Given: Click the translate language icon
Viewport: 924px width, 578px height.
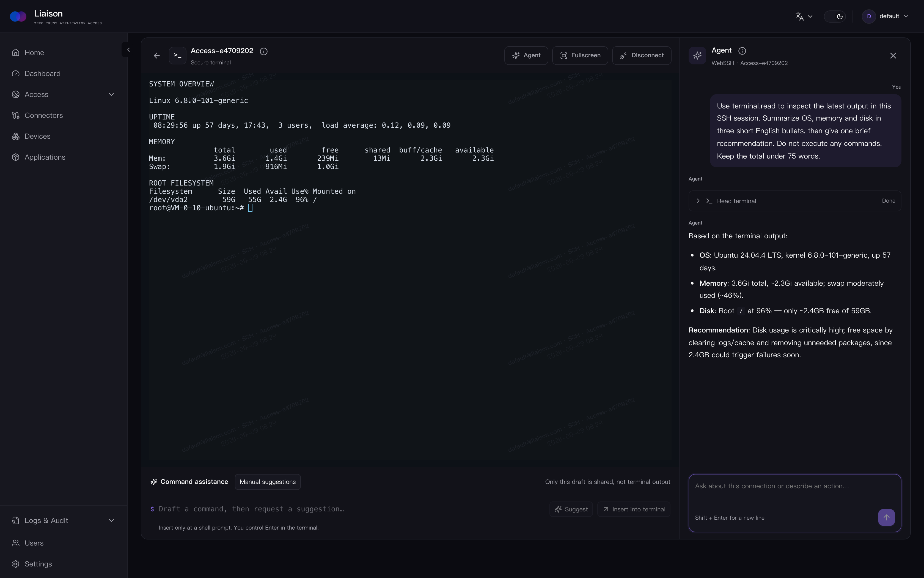Looking at the screenshot, I should (x=799, y=17).
